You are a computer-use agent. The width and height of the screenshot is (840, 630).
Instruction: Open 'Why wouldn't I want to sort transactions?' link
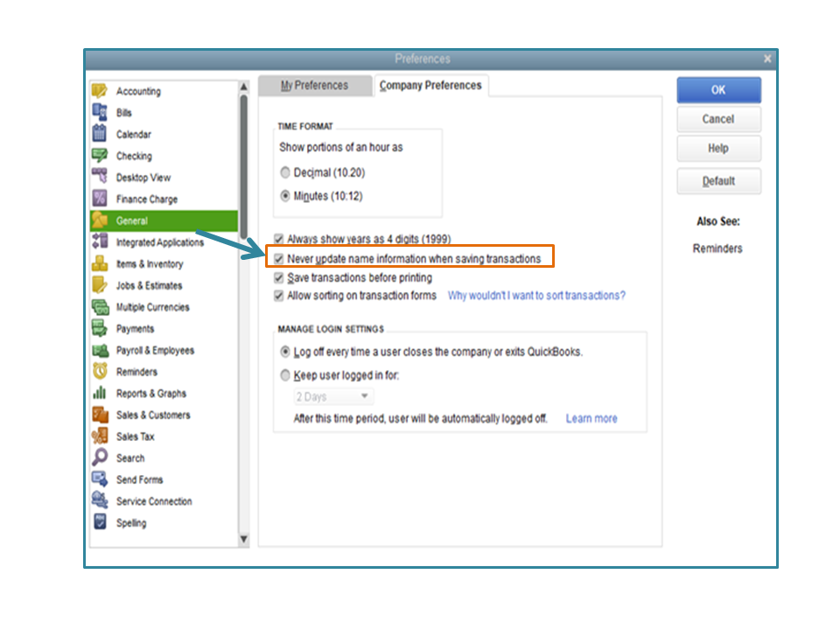(536, 295)
